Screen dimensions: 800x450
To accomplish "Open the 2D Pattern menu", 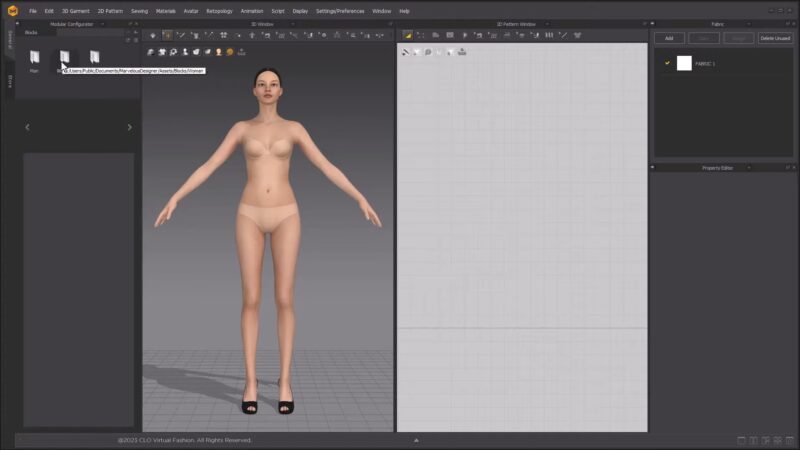I will [110, 11].
